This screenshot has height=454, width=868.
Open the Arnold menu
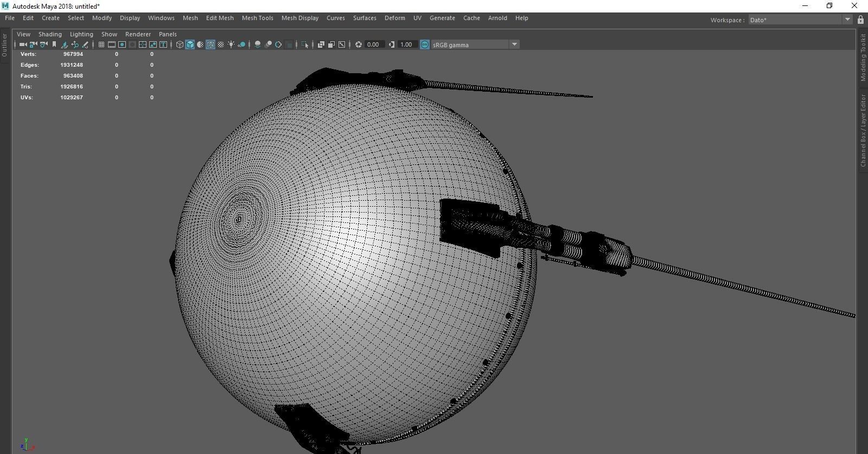[497, 18]
